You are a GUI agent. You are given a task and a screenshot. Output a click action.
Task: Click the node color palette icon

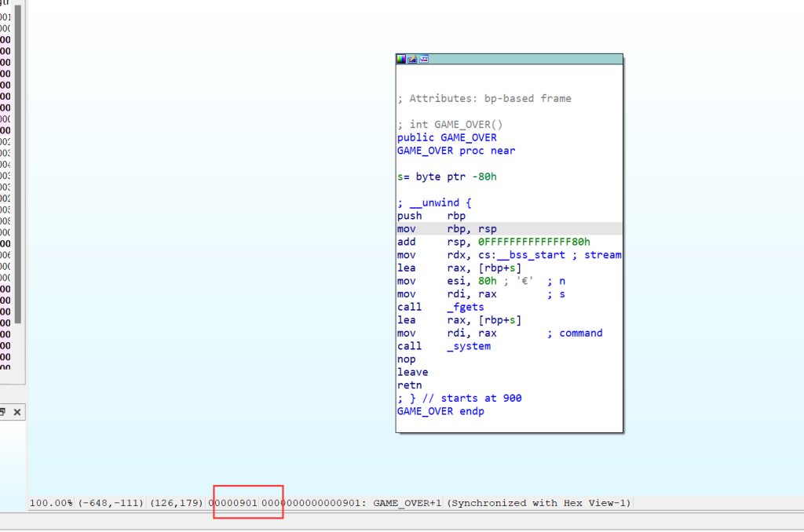tap(401, 59)
